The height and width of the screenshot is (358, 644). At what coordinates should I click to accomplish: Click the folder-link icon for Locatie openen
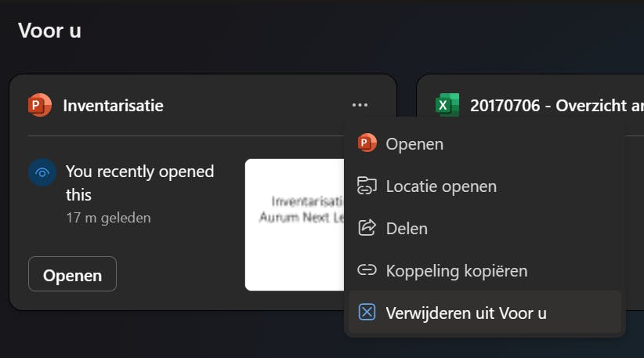pyautogui.click(x=367, y=186)
